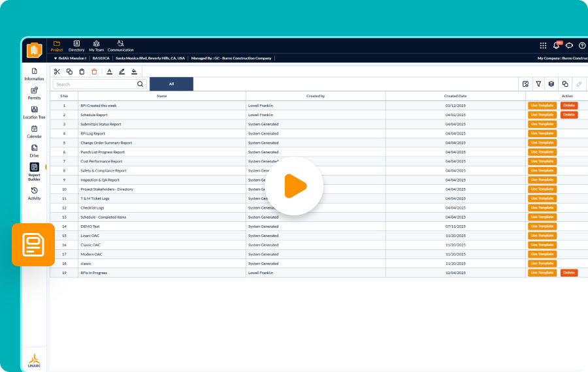Select the paint bucket fill tool
588x372 pixels.
pos(134,72)
